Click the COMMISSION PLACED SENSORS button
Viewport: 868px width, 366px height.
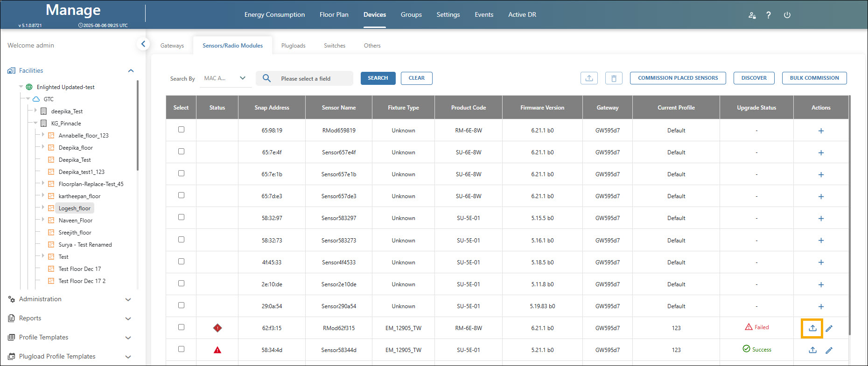(x=678, y=78)
